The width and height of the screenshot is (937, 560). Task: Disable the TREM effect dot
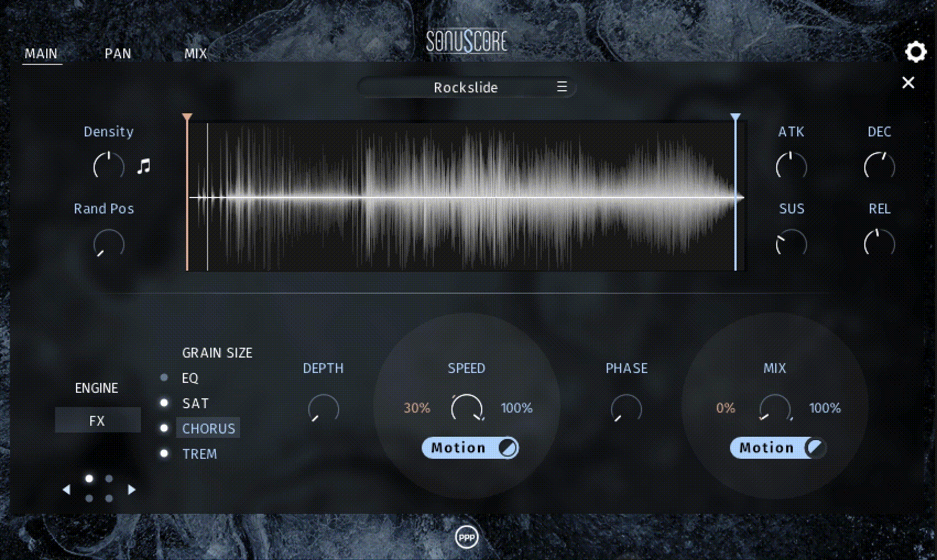pos(164,453)
